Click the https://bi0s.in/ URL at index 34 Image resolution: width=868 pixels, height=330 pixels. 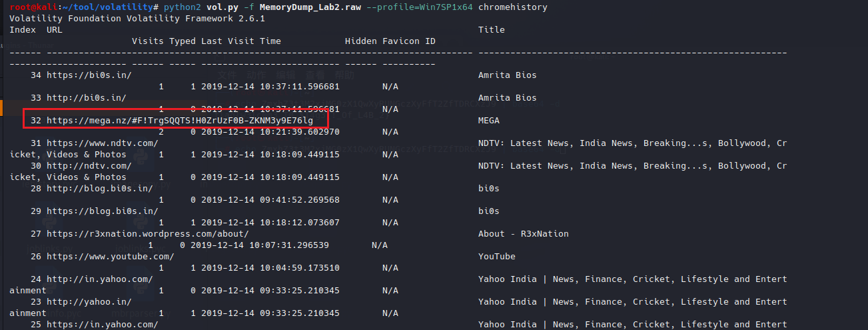click(x=89, y=75)
